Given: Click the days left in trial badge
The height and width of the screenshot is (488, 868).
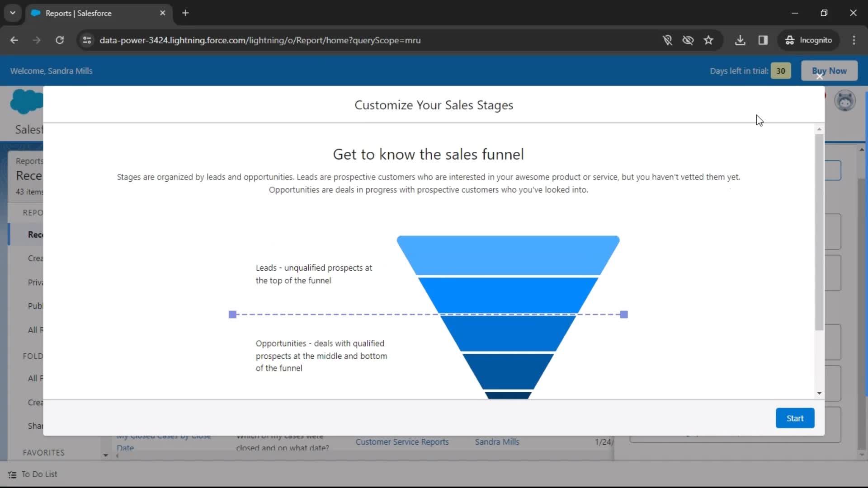Looking at the screenshot, I should pyautogui.click(x=781, y=71).
